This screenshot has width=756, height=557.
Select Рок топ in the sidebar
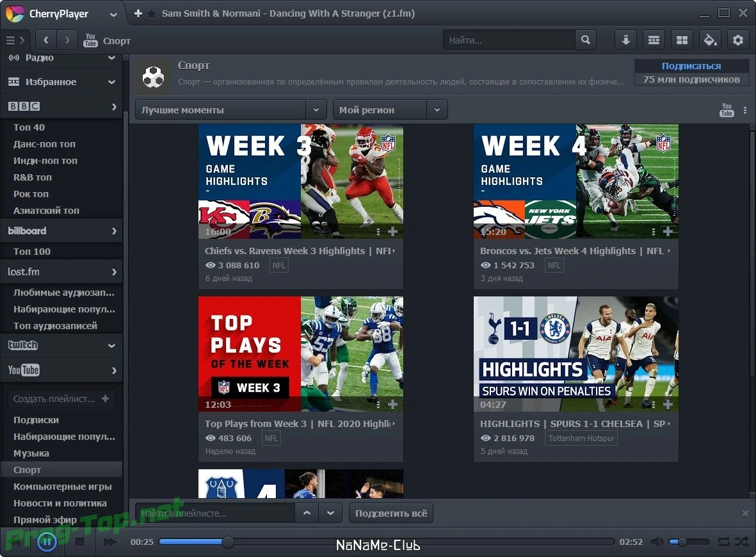point(31,194)
